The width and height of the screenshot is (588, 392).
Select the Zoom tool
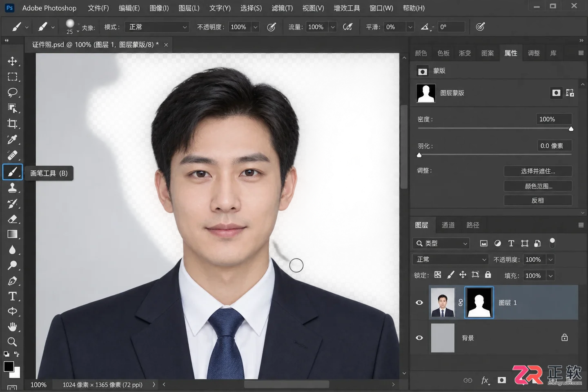(x=12, y=342)
